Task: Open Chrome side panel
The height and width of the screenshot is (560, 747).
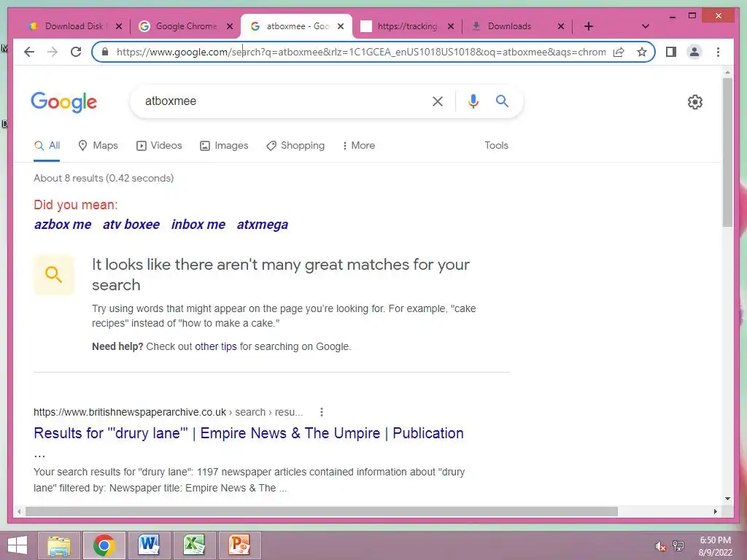Action: [671, 52]
